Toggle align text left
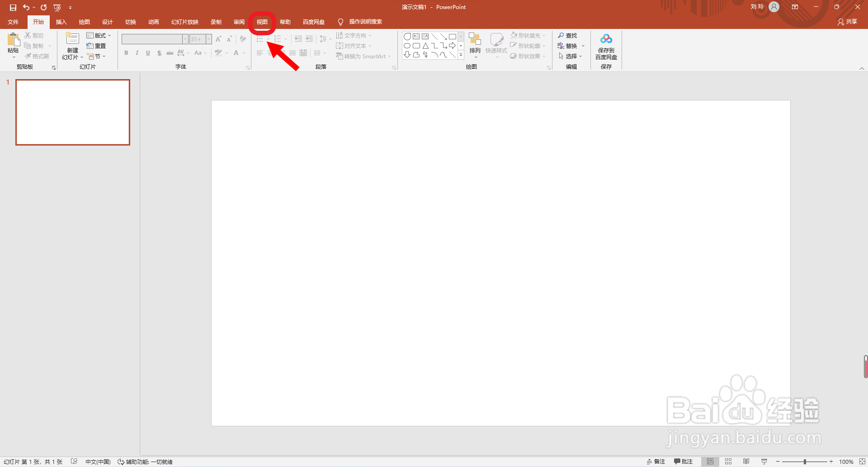Screen dimensions: 868x467 pos(259,53)
